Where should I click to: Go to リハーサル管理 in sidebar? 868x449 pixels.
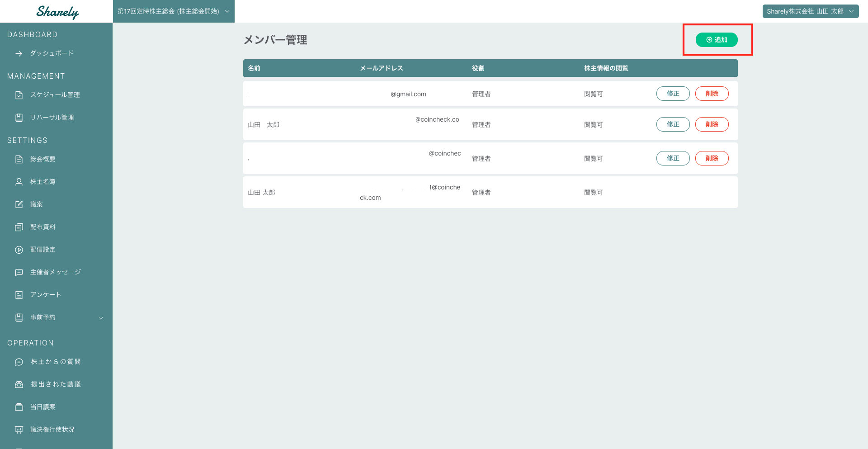[x=52, y=118]
